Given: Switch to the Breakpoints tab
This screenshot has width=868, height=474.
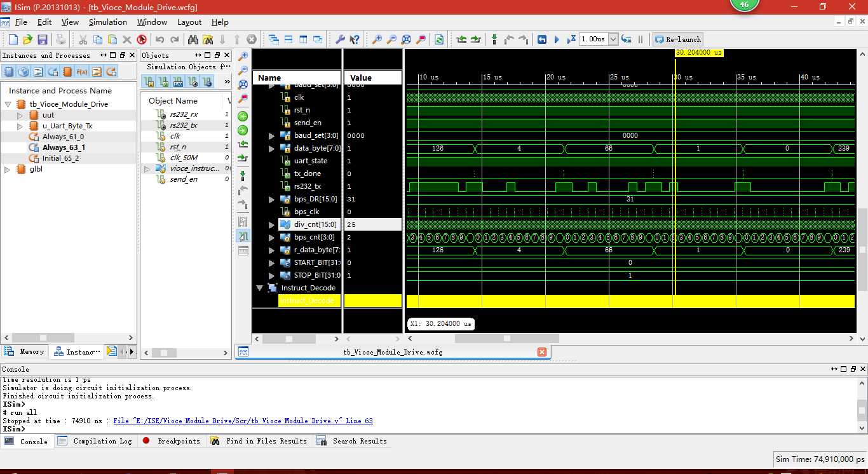Looking at the screenshot, I should coord(171,441).
